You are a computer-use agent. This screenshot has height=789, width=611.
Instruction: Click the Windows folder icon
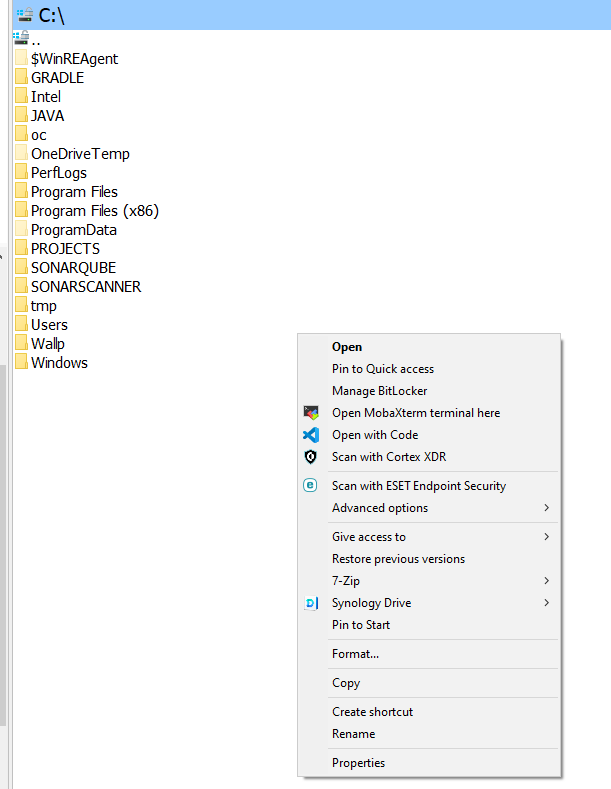pyautogui.click(x=21, y=361)
